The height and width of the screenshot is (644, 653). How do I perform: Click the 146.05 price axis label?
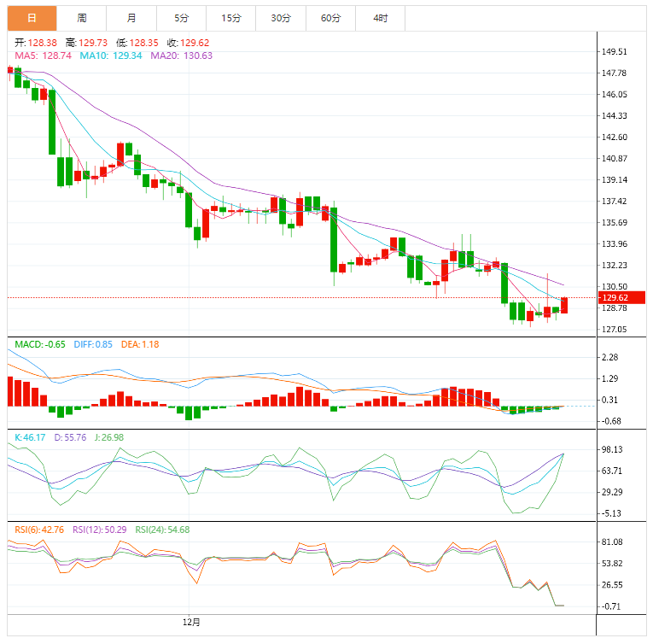pyautogui.click(x=615, y=94)
